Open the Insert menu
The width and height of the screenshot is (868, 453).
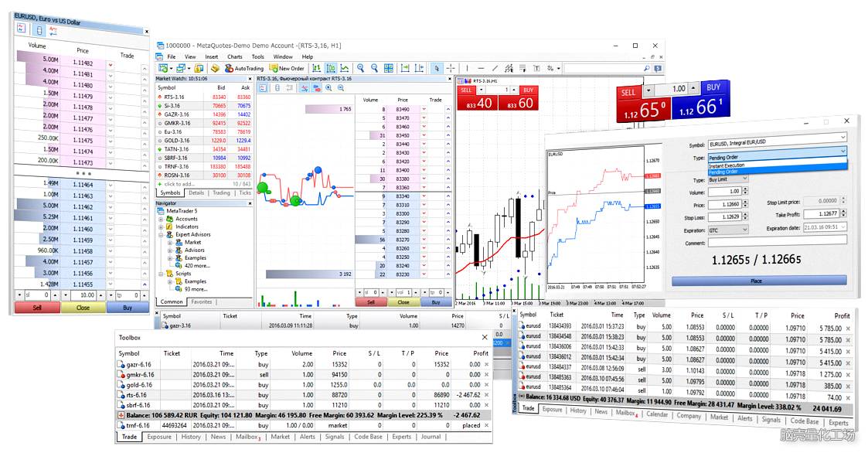(212, 56)
